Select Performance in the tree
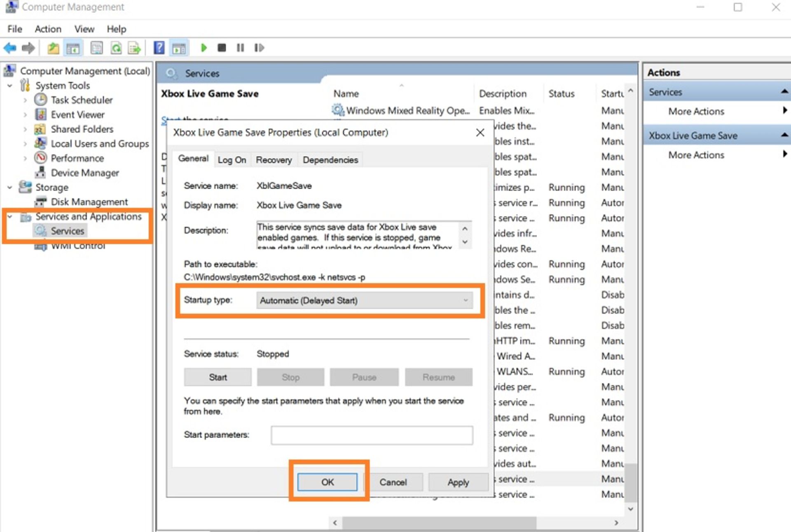791x532 pixels. (x=77, y=158)
